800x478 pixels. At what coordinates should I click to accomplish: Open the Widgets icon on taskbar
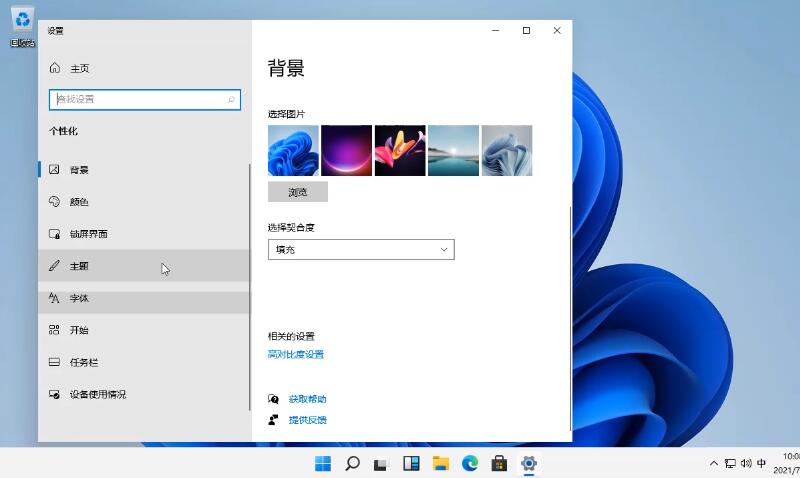[411, 463]
